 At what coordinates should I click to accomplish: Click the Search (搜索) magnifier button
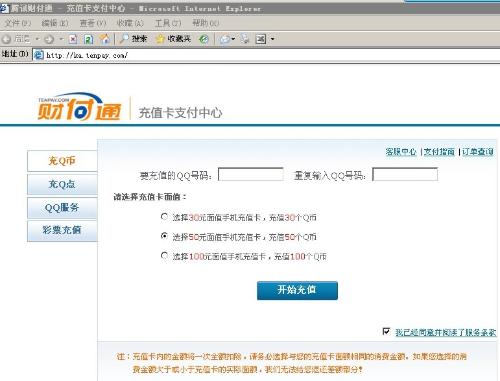pyautogui.click(x=133, y=39)
